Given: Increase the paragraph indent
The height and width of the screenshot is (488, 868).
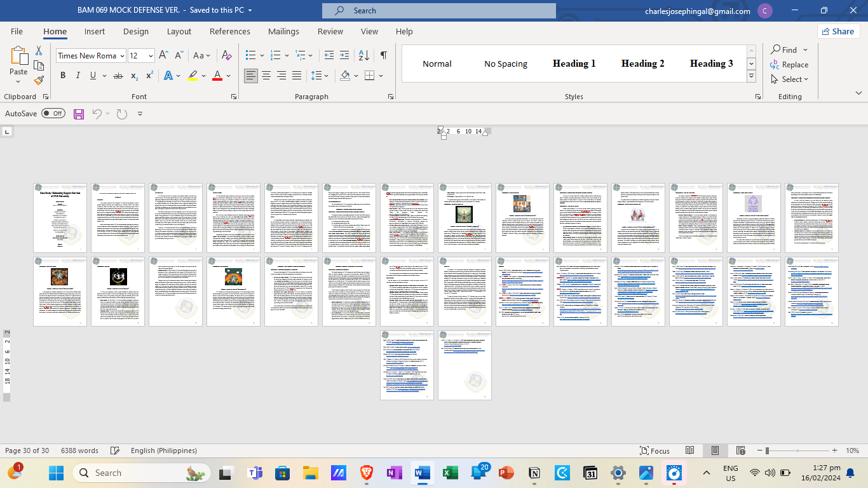Looking at the screenshot, I should tap(344, 55).
